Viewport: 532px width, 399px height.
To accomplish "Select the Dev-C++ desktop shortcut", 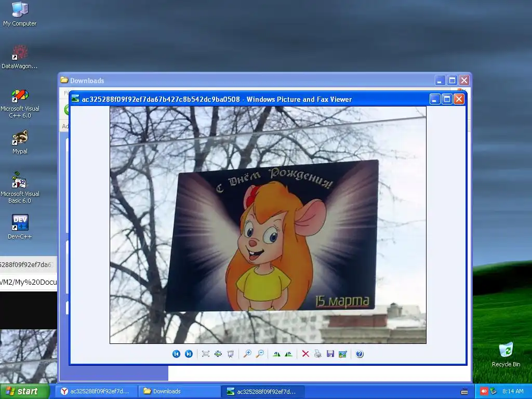I will pos(20,227).
